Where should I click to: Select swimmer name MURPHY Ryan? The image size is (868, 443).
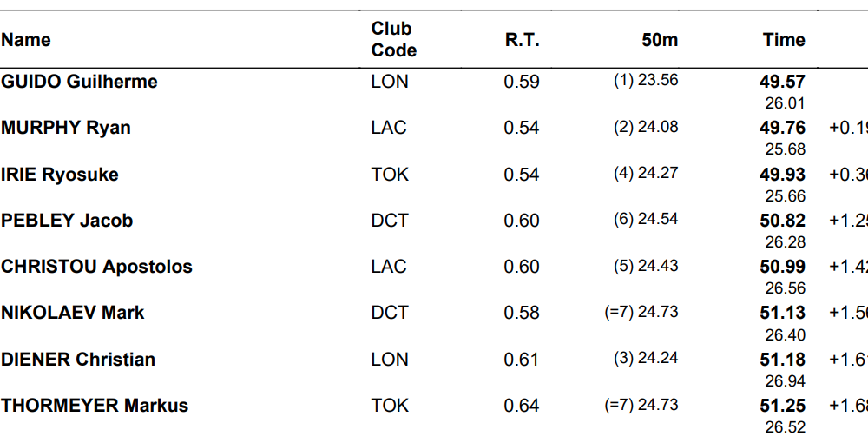click(66, 128)
